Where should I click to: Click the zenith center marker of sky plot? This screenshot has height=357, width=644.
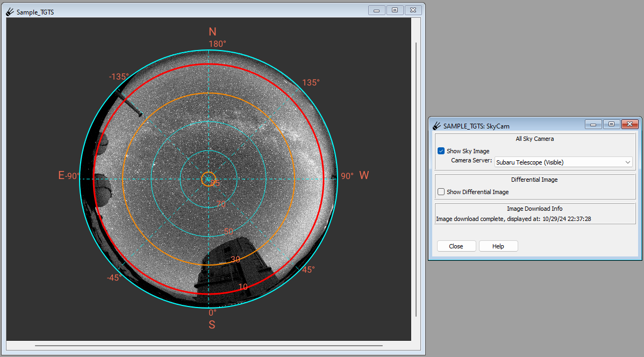(209, 179)
